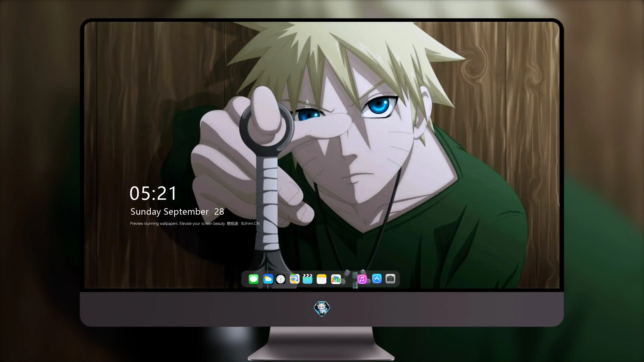Click the 05:21 clock display
This screenshot has width=644, height=362.
pyautogui.click(x=153, y=193)
